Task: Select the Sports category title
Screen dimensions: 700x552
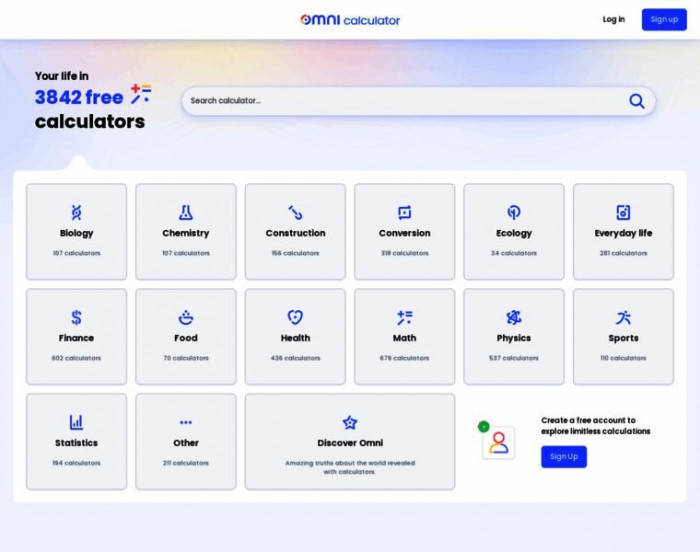Action: coord(623,338)
